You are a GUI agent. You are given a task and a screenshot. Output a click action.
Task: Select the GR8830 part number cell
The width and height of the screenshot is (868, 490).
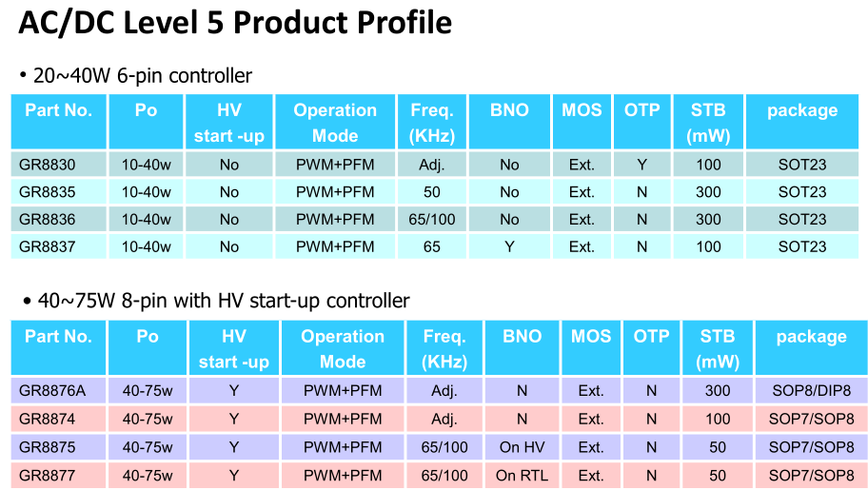59,165
